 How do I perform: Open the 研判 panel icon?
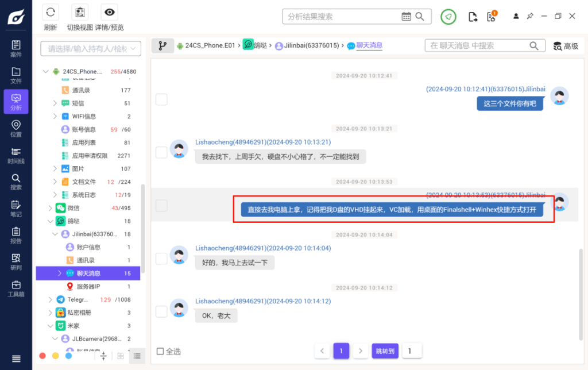tap(16, 261)
